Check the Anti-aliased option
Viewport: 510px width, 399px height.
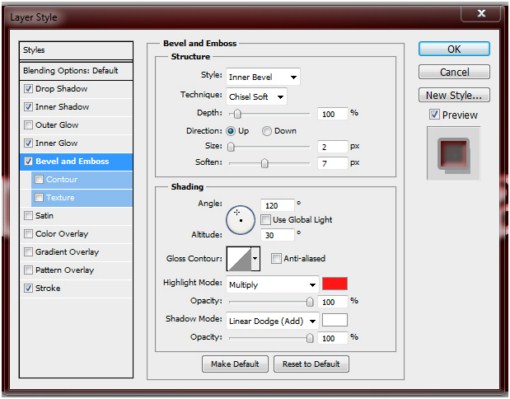tap(276, 258)
